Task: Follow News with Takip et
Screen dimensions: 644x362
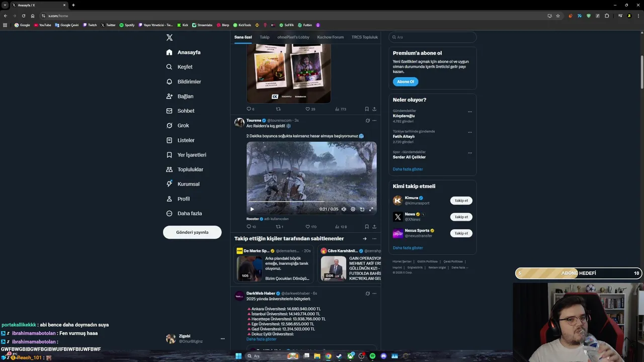Action: [x=461, y=217]
